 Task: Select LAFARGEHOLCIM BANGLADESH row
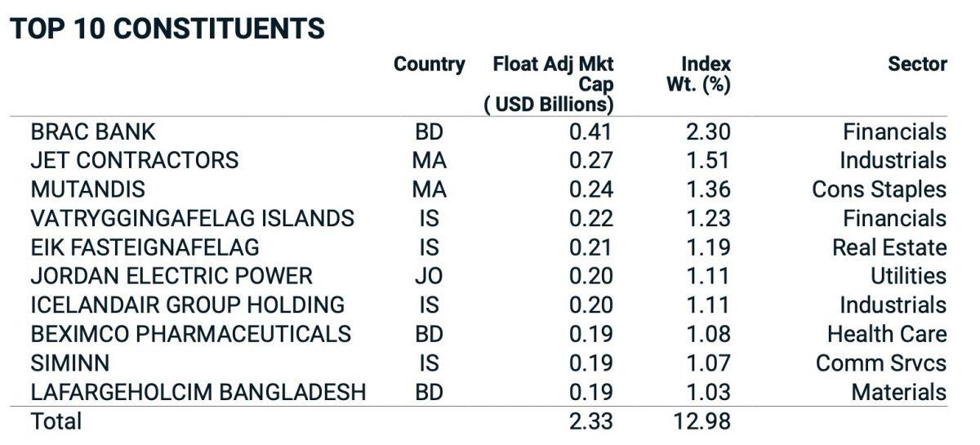pos(198,392)
